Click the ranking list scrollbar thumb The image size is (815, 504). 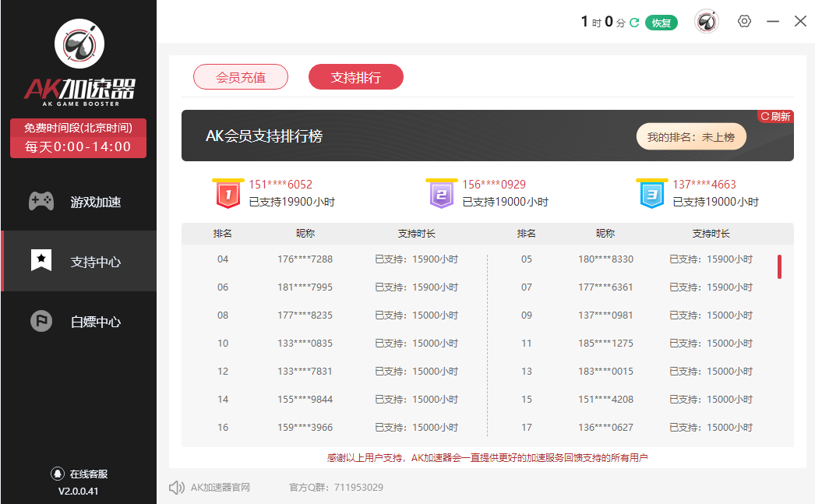779,266
